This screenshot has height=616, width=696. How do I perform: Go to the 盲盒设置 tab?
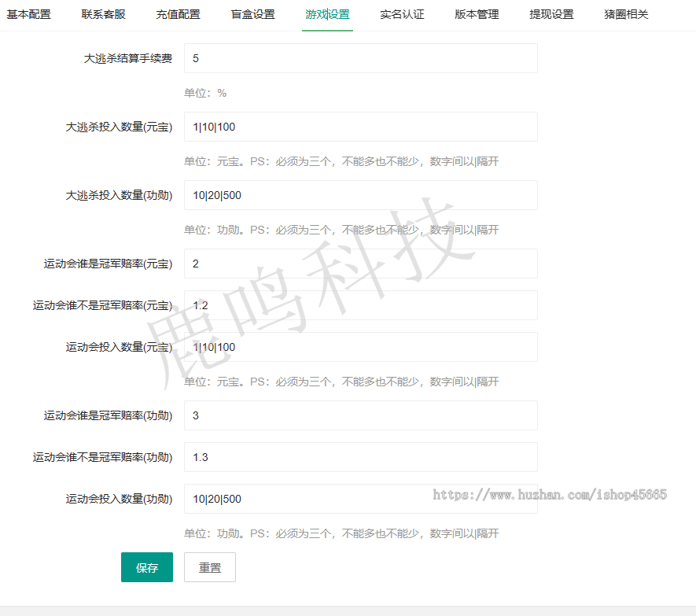pos(253,15)
